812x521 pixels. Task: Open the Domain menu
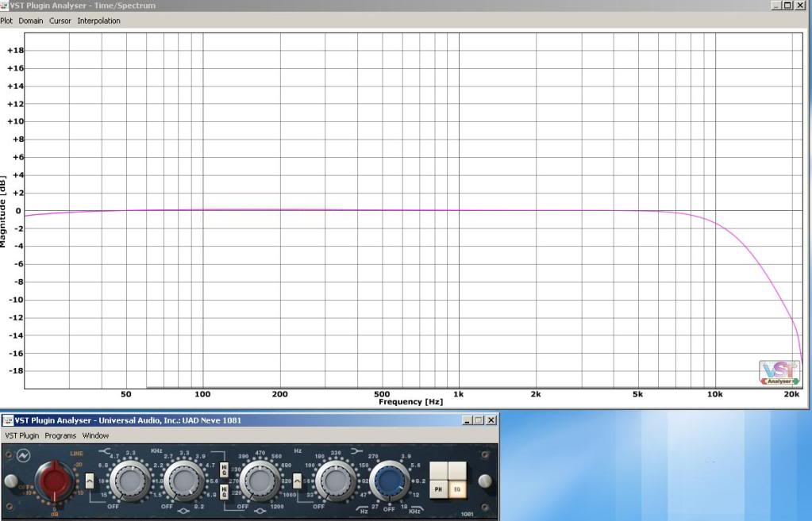pos(31,21)
